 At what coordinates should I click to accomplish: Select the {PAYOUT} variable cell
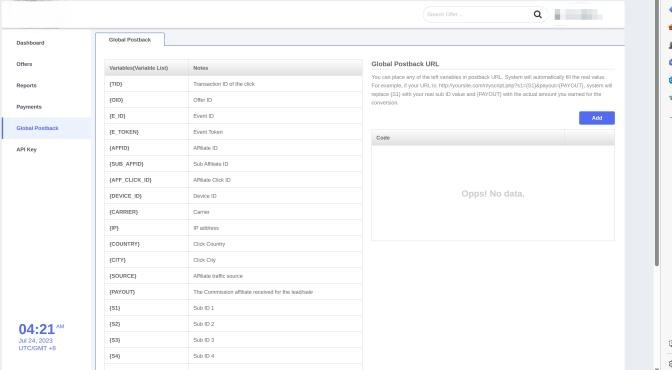coord(147,292)
